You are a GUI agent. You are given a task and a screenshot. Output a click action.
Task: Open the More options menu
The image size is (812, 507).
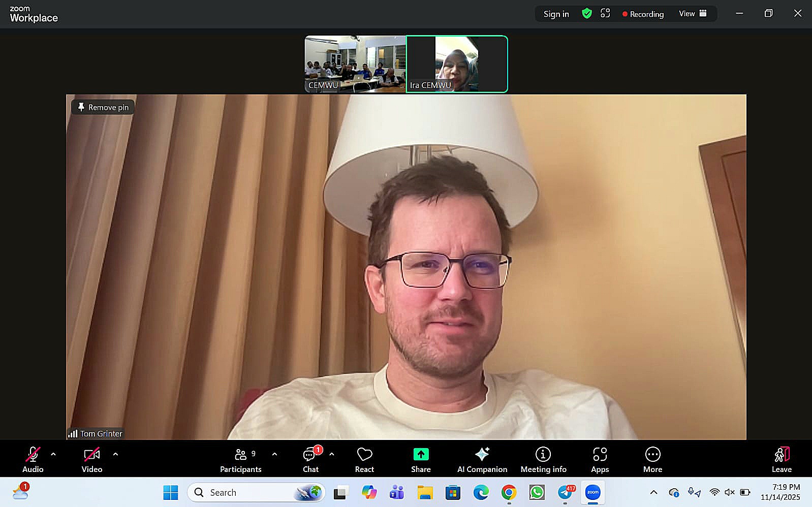(x=652, y=460)
